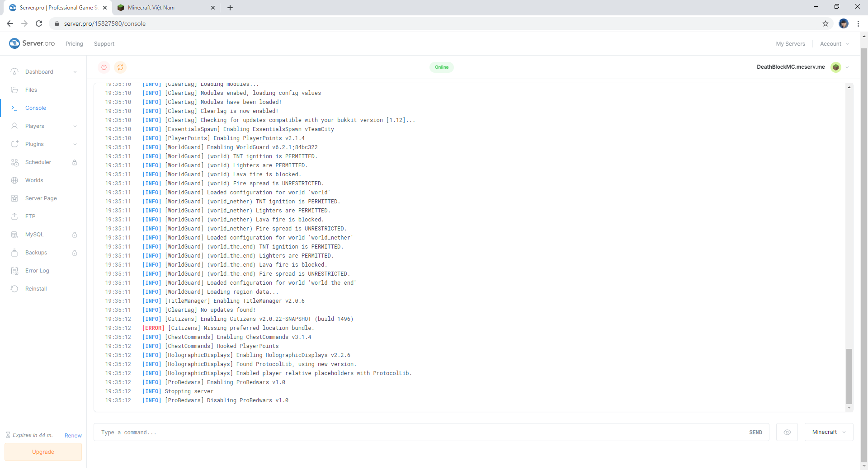Reload the browser page

(39, 23)
